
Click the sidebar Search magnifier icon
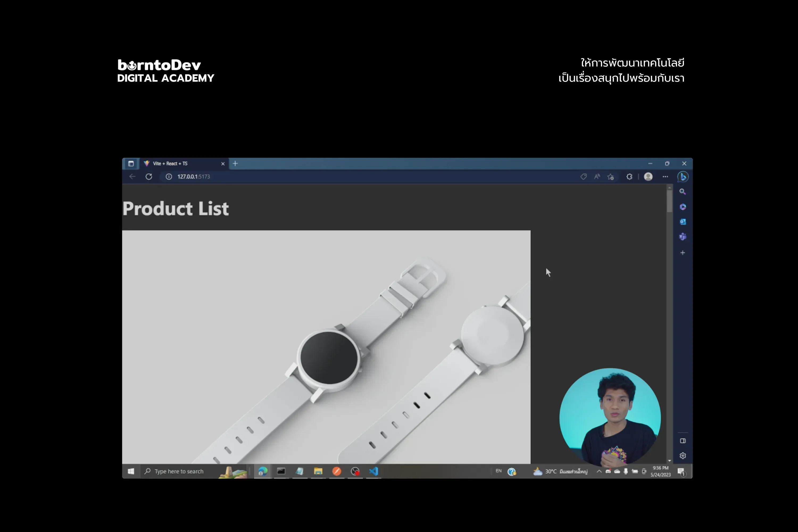click(x=682, y=192)
